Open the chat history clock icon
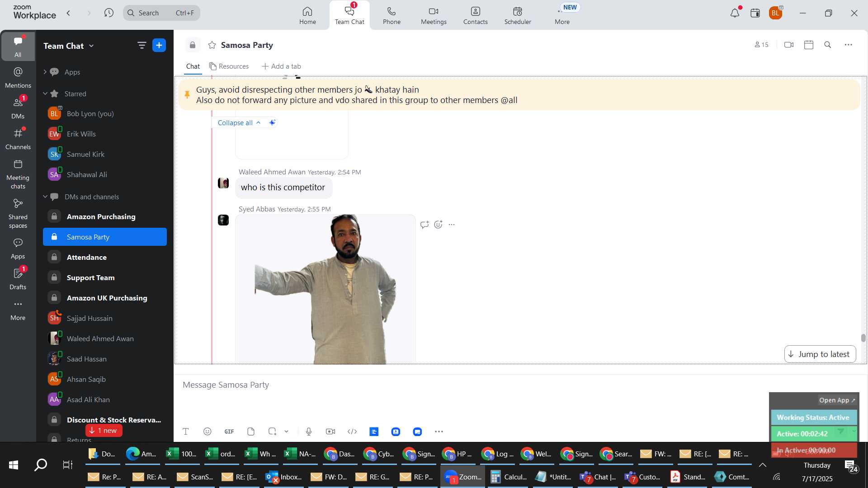 click(x=108, y=13)
